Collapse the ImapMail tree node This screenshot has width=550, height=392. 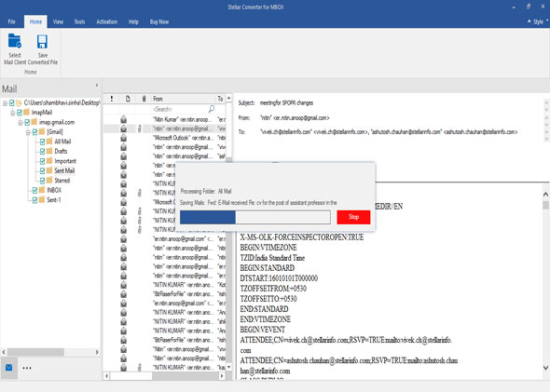(x=13, y=113)
